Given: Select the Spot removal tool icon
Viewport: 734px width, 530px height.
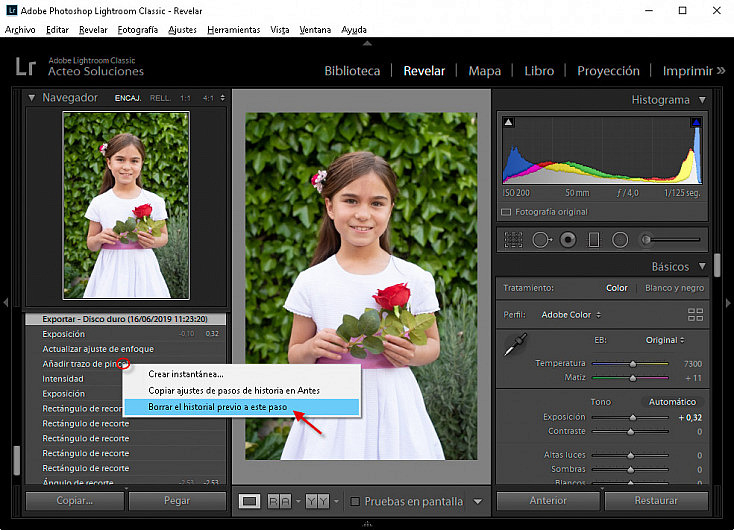Looking at the screenshot, I should [x=542, y=240].
